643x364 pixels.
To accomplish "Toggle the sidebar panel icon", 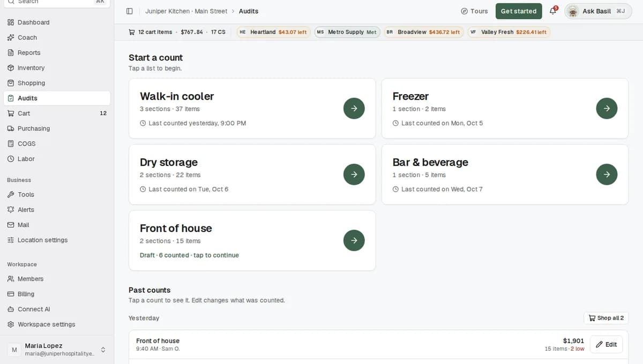I will click(x=129, y=11).
